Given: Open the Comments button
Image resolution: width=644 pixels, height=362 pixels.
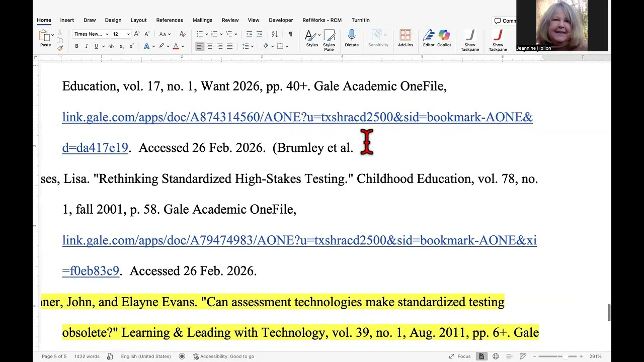Looking at the screenshot, I should tap(505, 21).
